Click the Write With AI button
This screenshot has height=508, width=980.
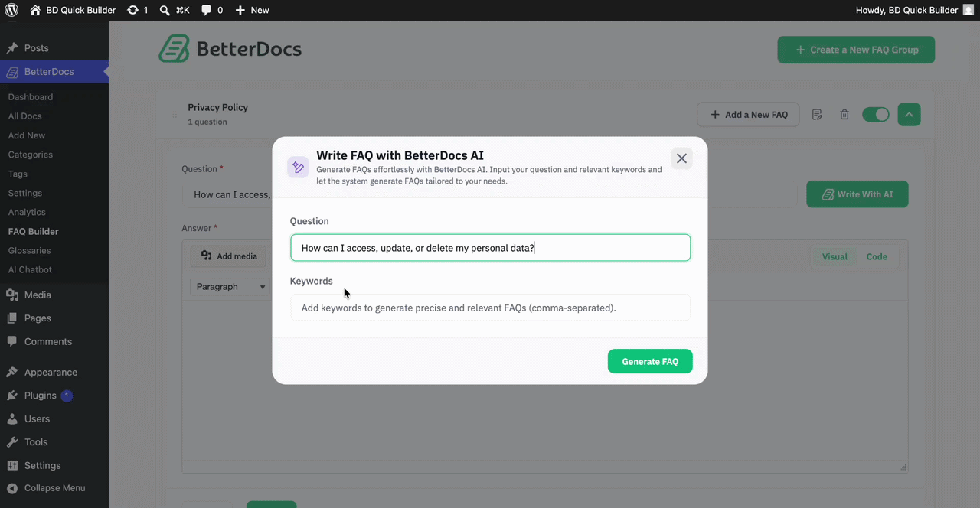[857, 194]
